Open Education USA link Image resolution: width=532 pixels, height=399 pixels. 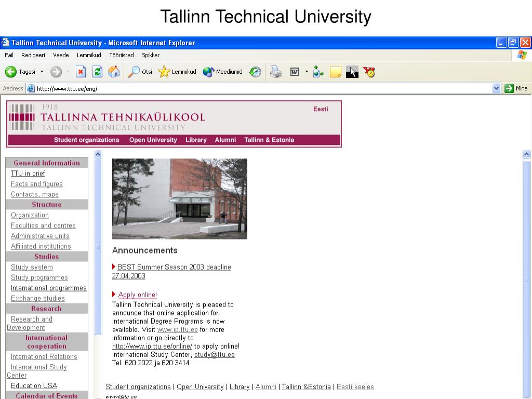click(34, 386)
